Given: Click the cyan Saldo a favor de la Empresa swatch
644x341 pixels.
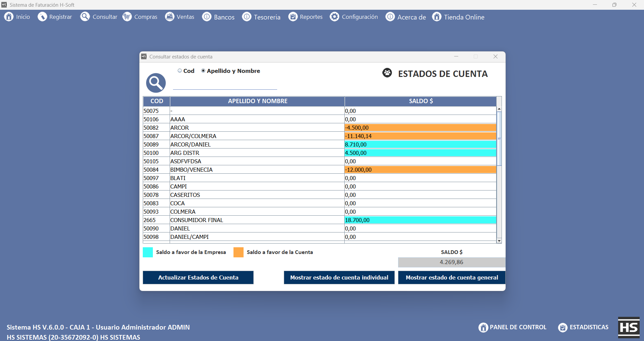Looking at the screenshot, I should [148, 252].
